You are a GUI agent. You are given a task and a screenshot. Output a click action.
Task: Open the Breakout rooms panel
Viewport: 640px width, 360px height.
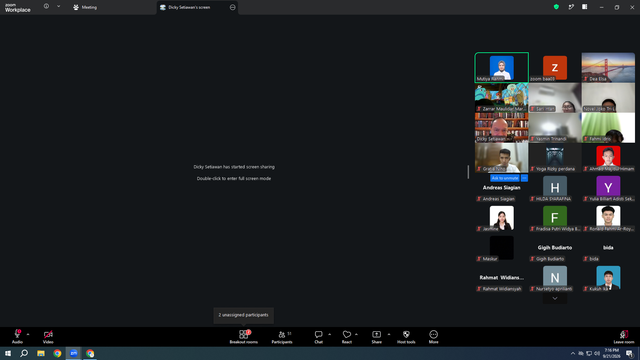pyautogui.click(x=244, y=337)
